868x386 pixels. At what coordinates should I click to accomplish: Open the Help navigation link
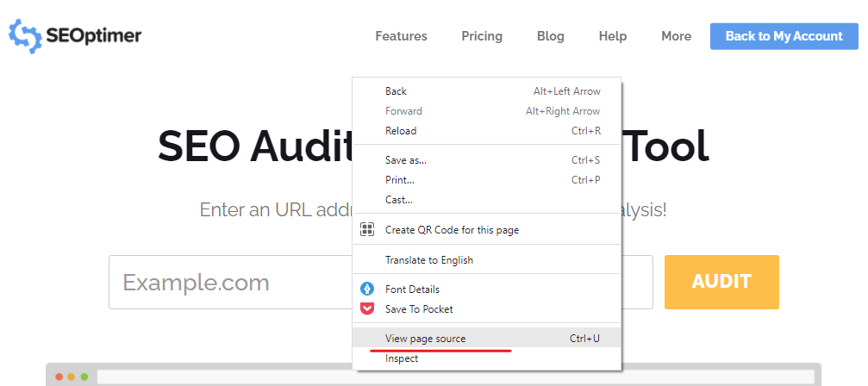click(613, 36)
